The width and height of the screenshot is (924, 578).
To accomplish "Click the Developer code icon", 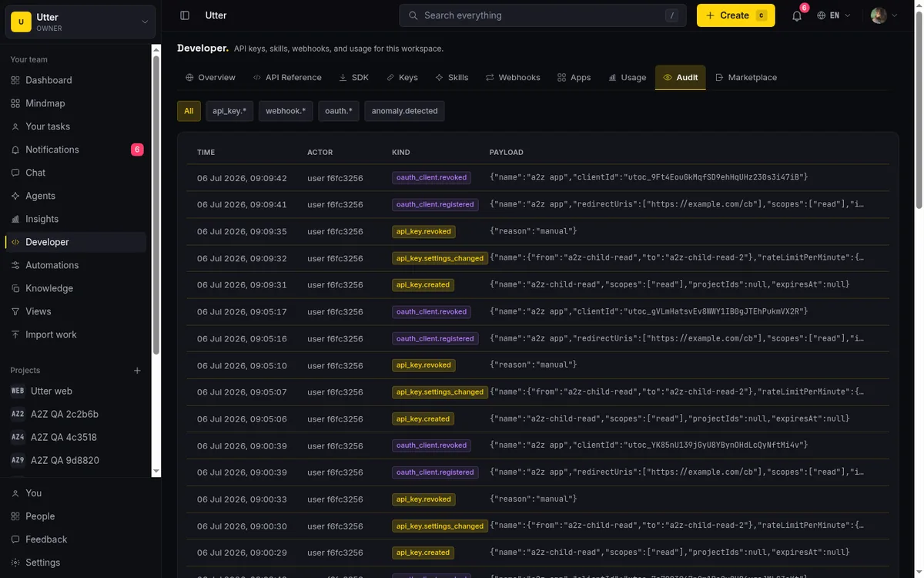I will pyautogui.click(x=15, y=242).
